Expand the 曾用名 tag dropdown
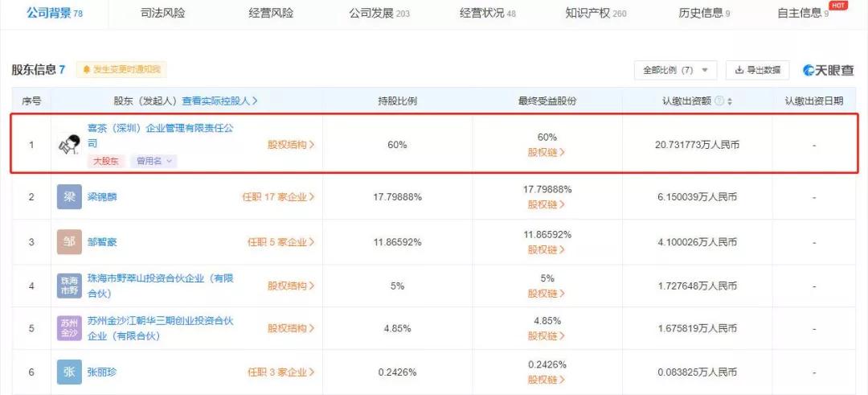This screenshot has height=395, width=868. 154,161
